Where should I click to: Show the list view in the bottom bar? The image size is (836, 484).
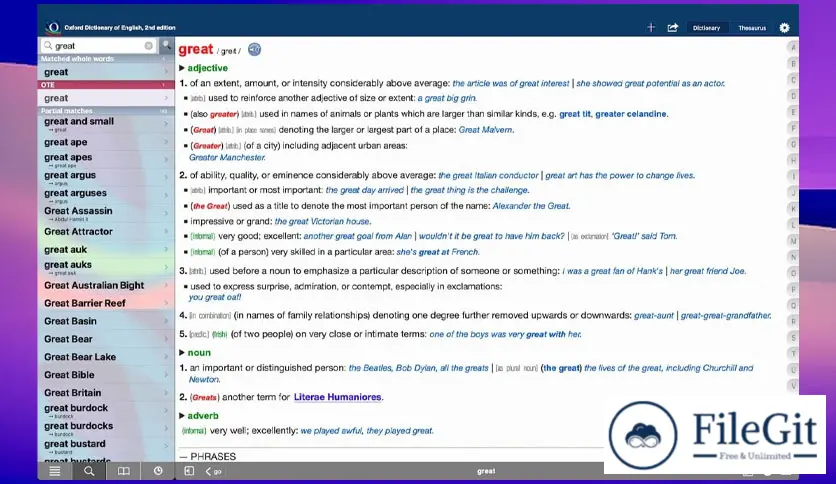(x=55, y=471)
